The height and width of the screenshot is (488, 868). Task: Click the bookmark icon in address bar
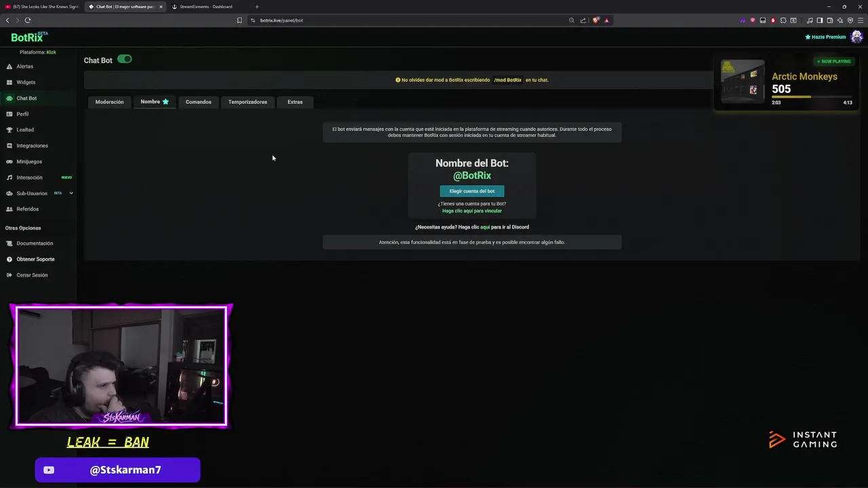(x=239, y=20)
